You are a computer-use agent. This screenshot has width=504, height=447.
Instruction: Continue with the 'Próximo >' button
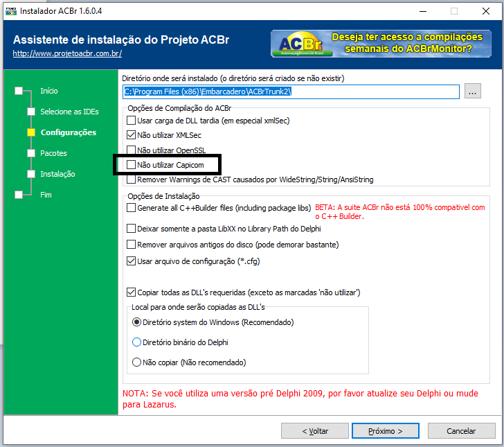click(386, 431)
